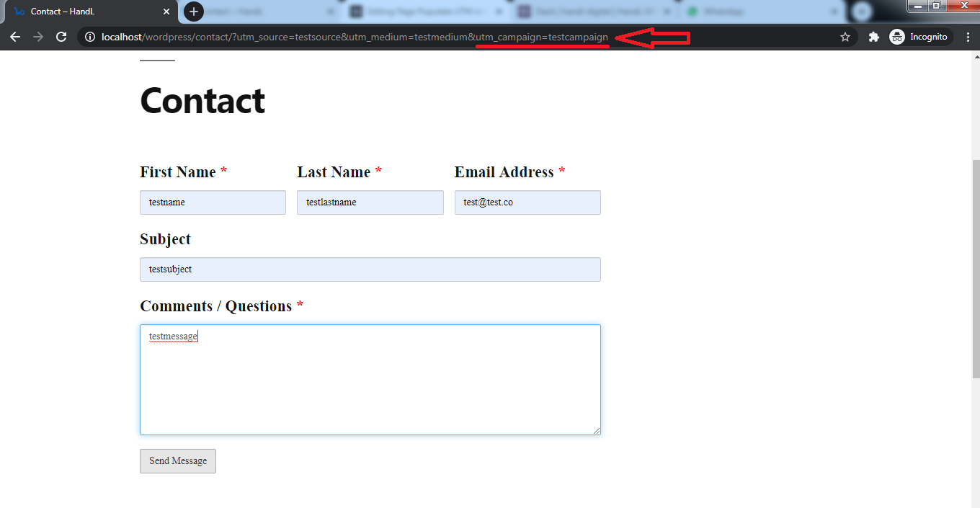Open a new tab with plus button
980x508 pixels.
[193, 12]
